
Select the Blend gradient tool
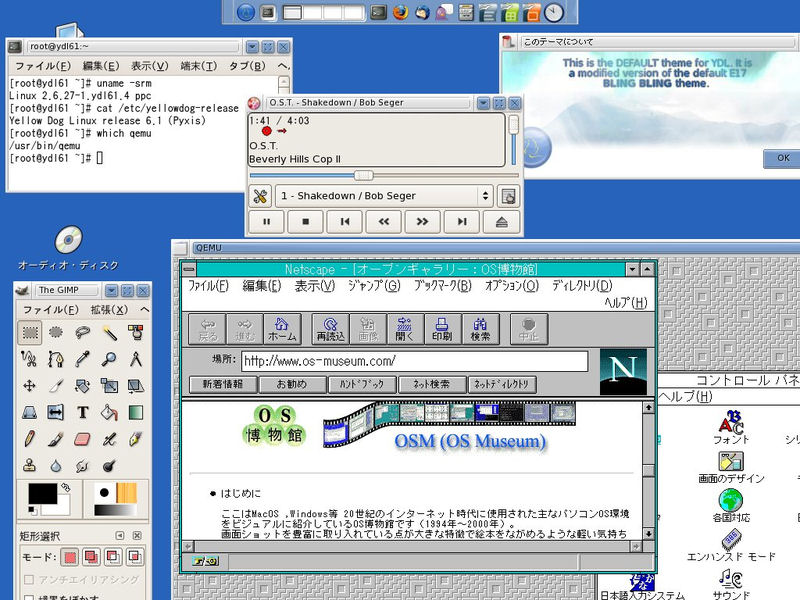point(136,412)
